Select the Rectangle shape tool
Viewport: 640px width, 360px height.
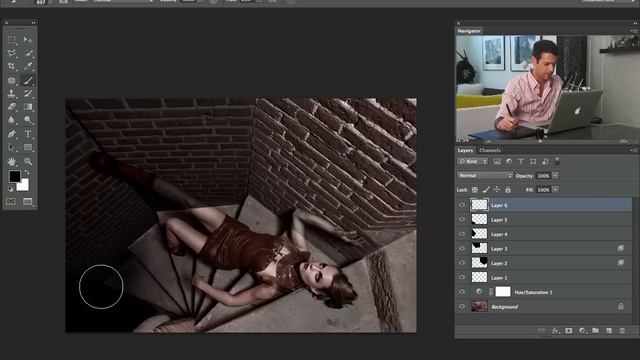[x=28, y=147]
